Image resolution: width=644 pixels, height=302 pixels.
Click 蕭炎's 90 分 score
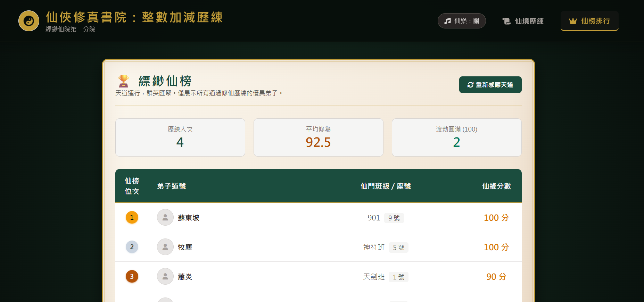(x=496, y=277)
